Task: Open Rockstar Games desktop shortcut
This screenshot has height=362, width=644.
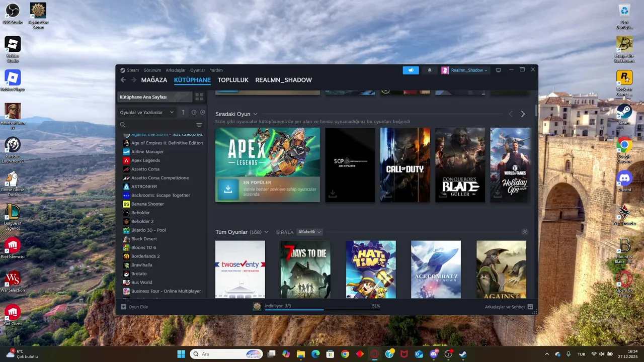Action: click(624, 83)
